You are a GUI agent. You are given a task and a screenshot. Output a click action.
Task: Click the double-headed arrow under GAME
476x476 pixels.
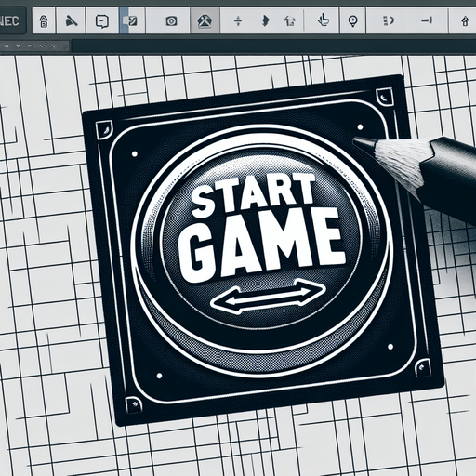tap(268, 296)
